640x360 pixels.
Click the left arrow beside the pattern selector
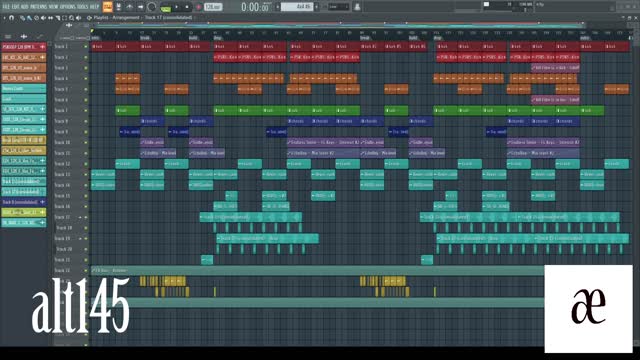point(278,7)
